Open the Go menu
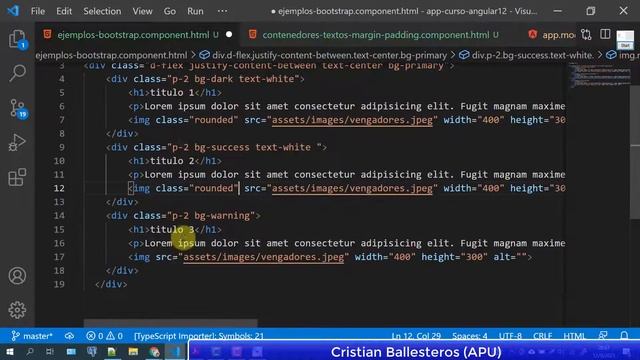This screenshot has height=360, width=640. (x=170, y=11)
